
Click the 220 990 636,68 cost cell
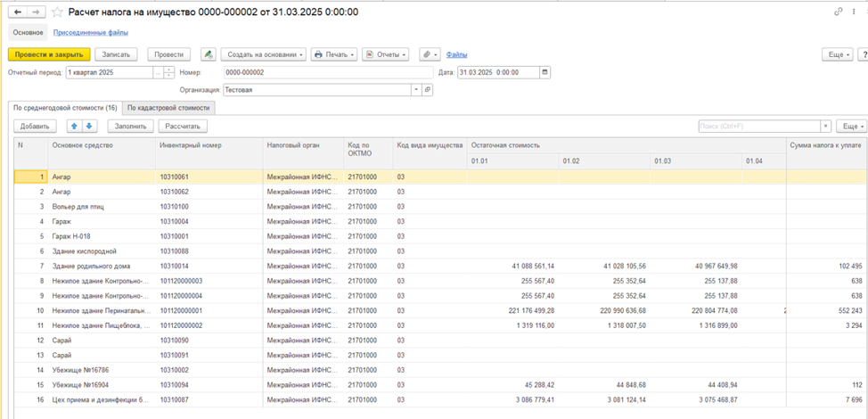click(x=604, y=310)
